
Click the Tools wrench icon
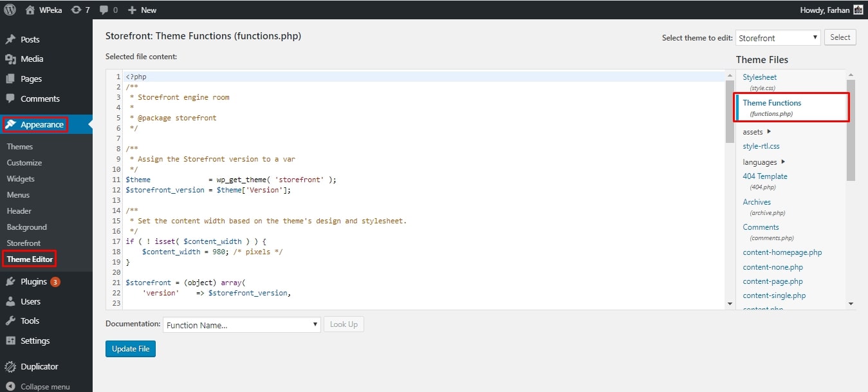pyautogui.click(x=10, y=321)
